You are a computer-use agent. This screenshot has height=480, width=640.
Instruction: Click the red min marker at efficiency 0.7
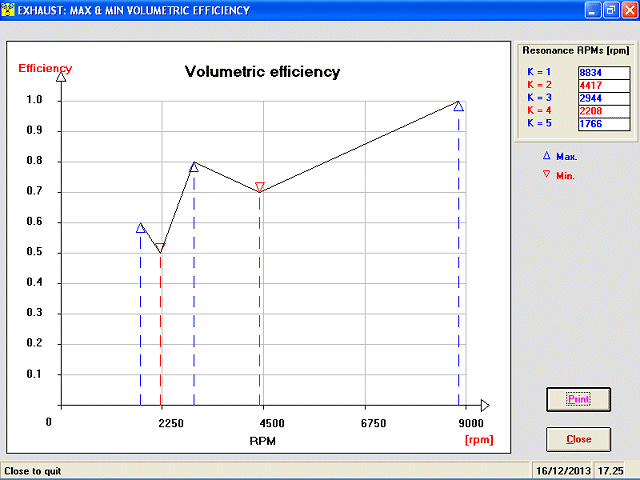(260, 187)
